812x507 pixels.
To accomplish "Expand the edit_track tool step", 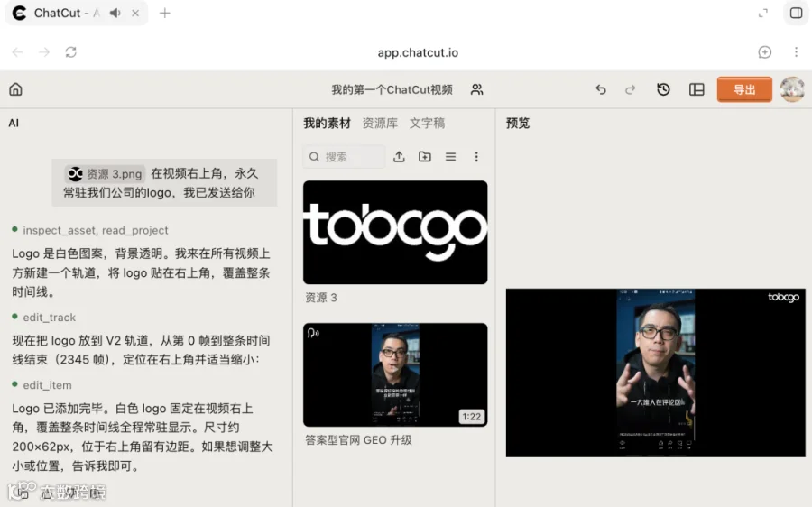I will [44, 318].
